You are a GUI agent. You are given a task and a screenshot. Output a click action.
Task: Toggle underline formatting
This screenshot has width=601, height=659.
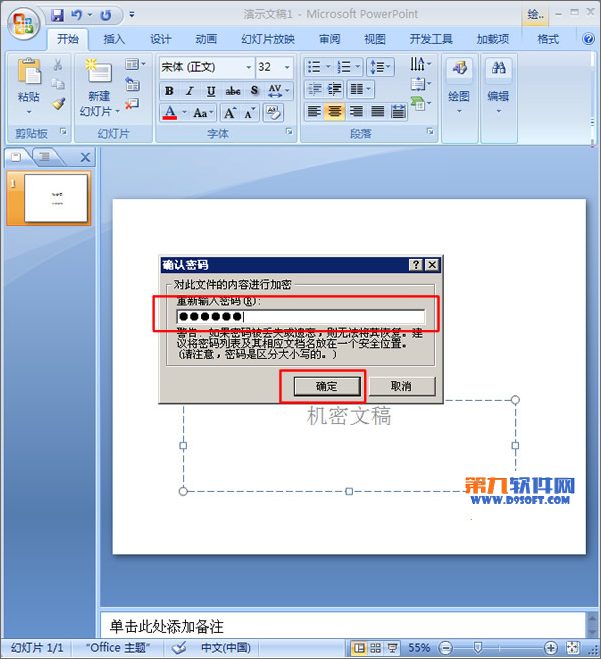coord(211,91)
